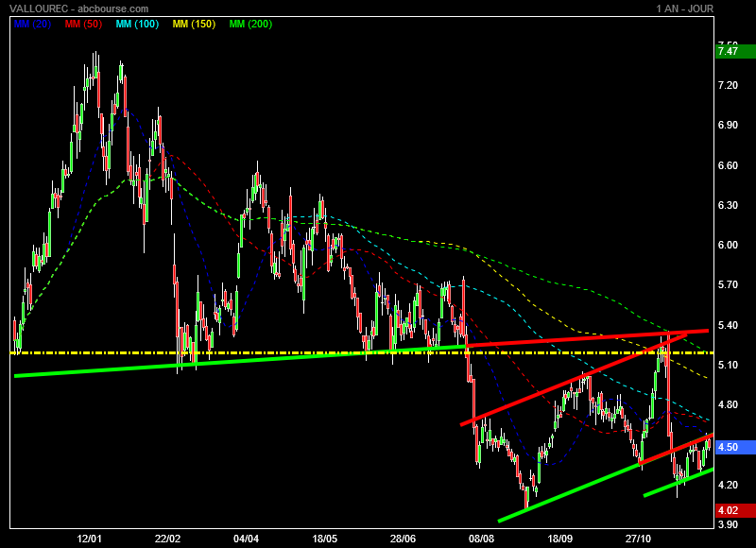Click the 4.20 price axis label

728,485
